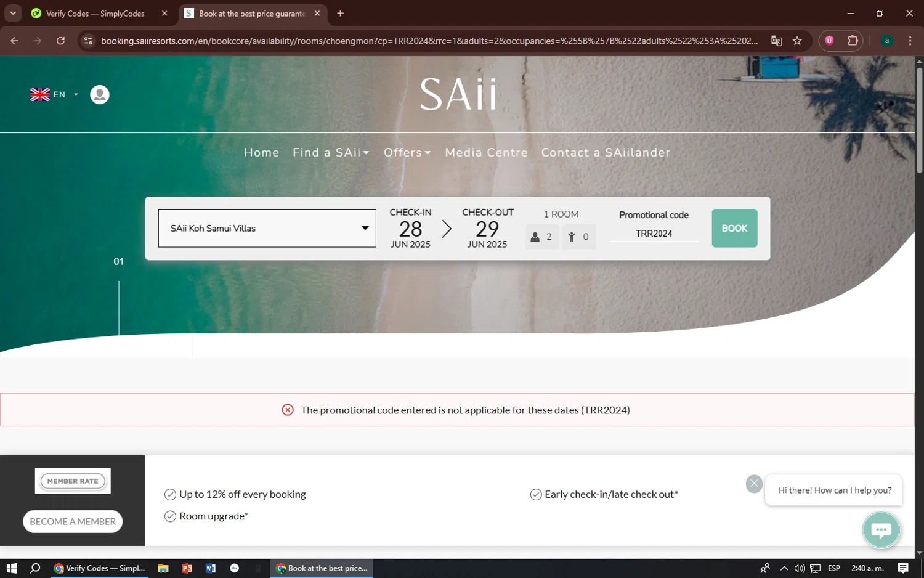Screen dimensions: 924x578
Task: Click the MEMBER RATE badge
Action: [x=73, y=481]
